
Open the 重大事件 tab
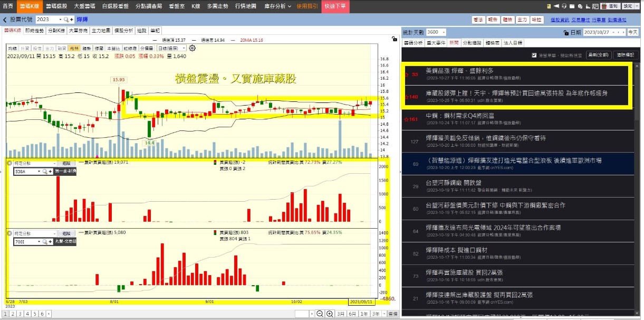(x=436, y=43)
